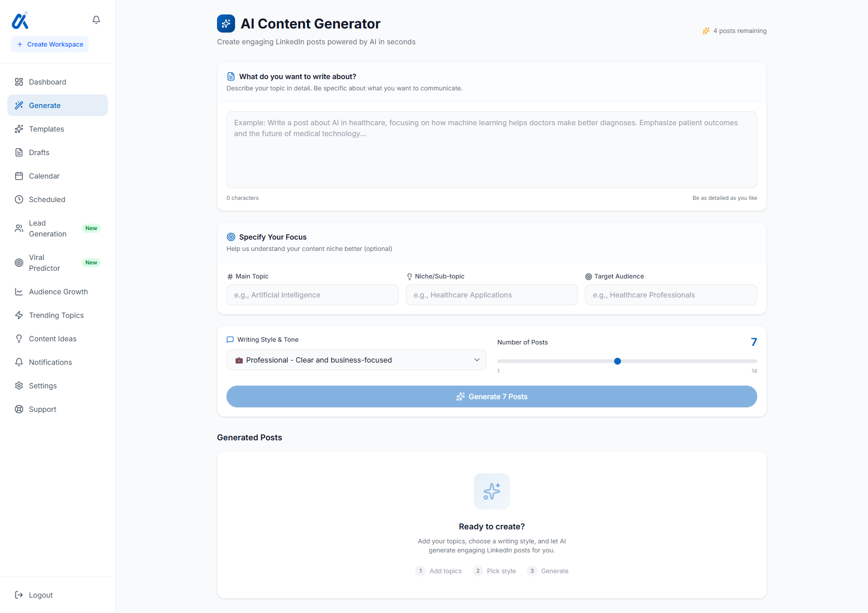
Task: Click the app logo at top left
Action: (20, 20)
